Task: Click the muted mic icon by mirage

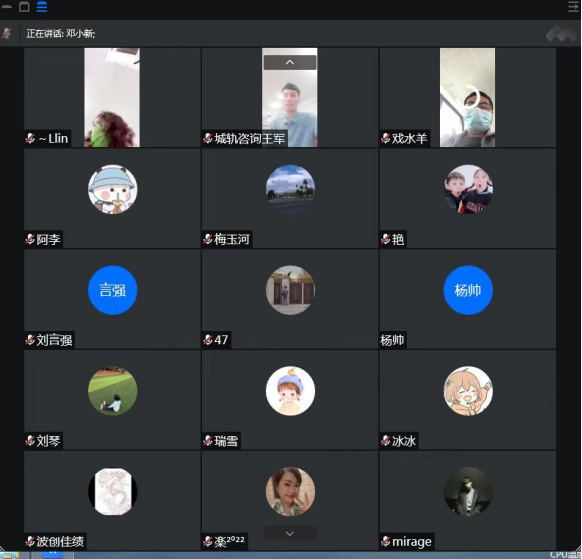Action: pos(386,541)
